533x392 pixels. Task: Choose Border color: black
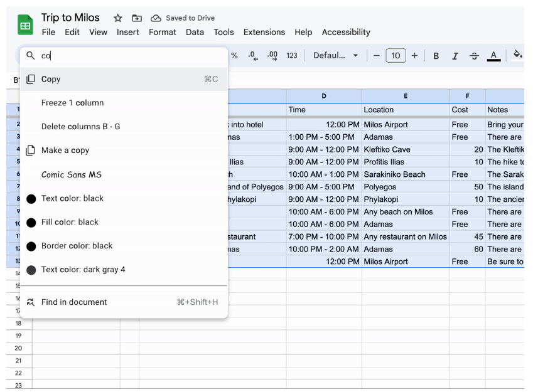[x=124, y=246]
